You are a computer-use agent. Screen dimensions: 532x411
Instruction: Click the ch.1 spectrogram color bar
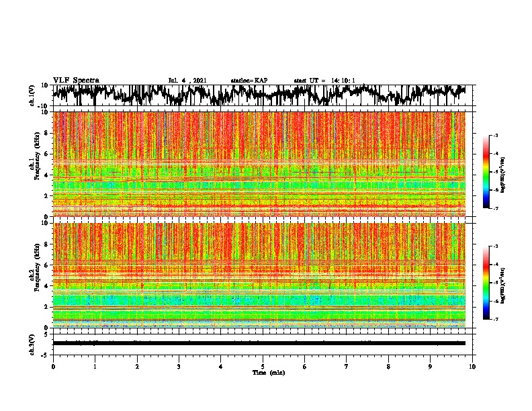486,172
